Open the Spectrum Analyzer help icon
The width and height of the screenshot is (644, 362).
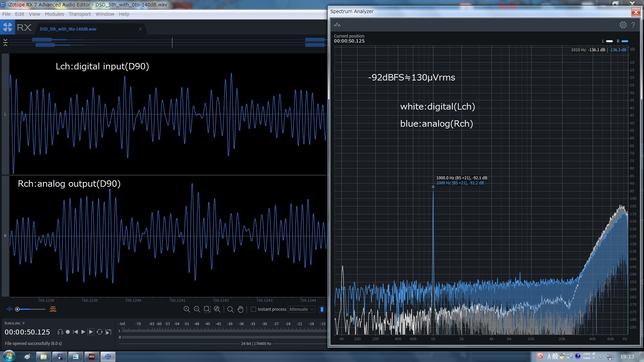[633, 25]
